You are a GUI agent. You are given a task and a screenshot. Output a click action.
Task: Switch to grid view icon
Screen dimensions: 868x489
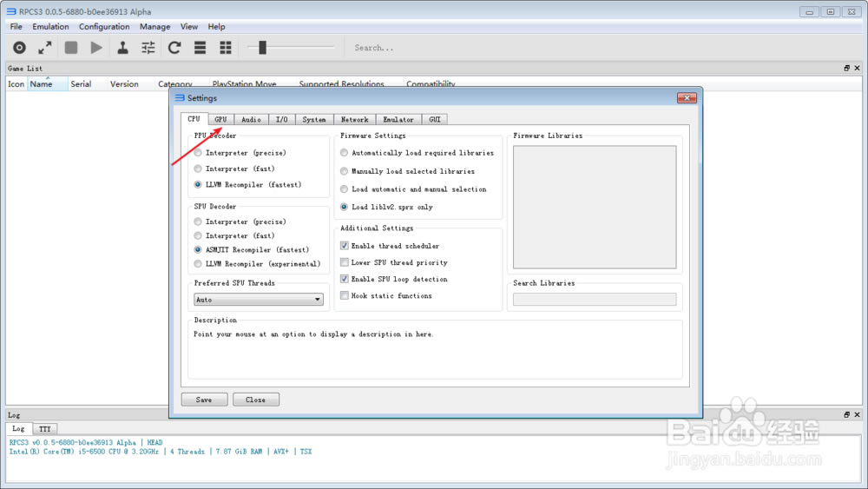pyautogui.click(x=226, y=48)
